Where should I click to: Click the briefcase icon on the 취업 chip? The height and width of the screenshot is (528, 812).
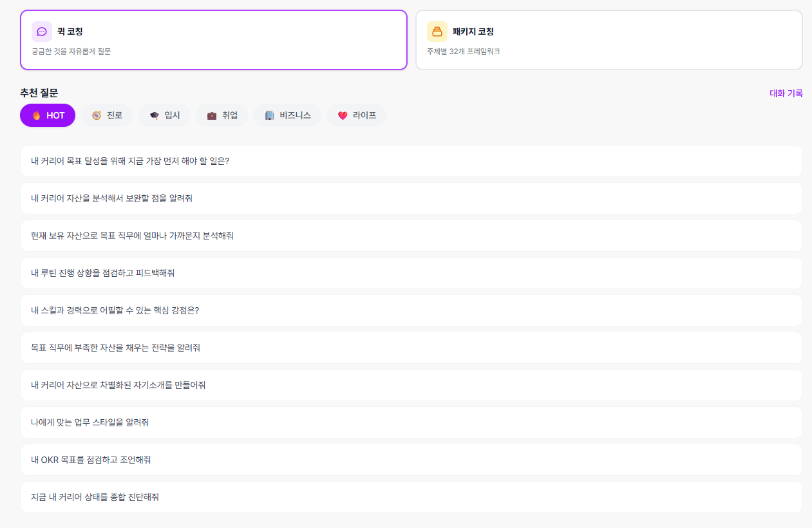pyautogui.click(x=211, y=115)
